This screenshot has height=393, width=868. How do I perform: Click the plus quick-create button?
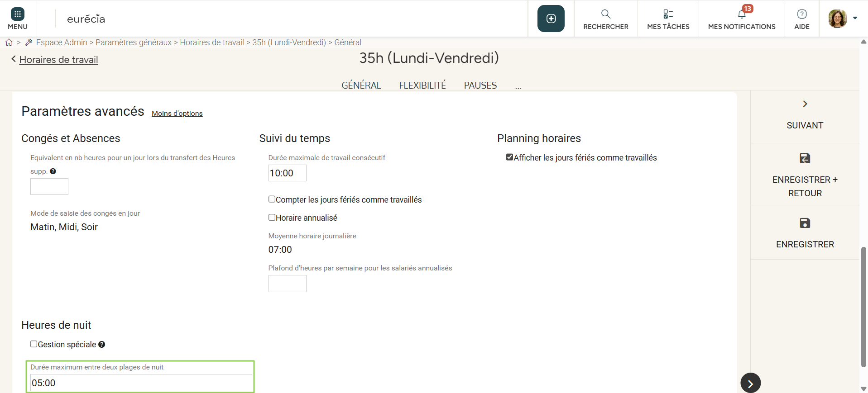[x=551, y=19]
